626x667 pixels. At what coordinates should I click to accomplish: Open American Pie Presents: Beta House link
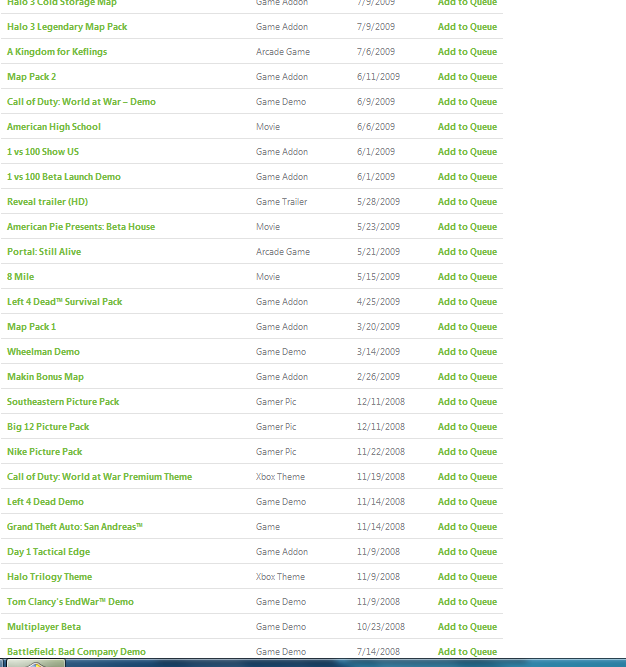pyautogui.click(x=81, y=227)
